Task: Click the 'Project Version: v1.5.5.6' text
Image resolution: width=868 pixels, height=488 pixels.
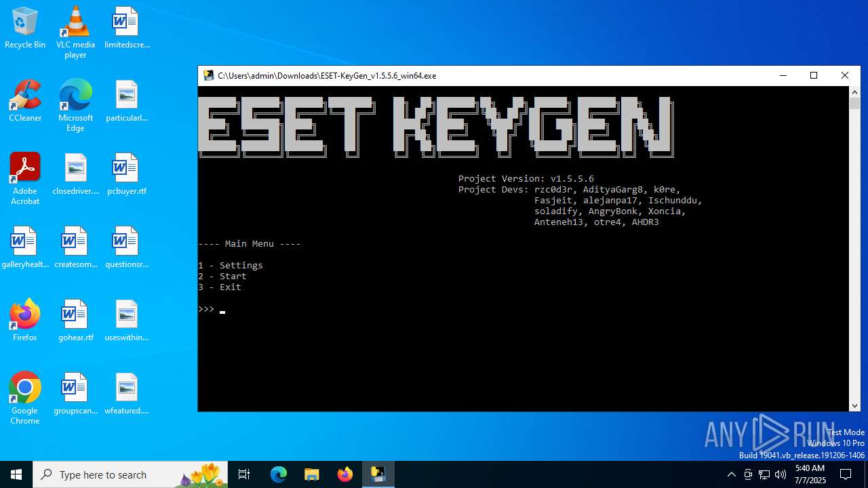Action: (x=526, y=178)
